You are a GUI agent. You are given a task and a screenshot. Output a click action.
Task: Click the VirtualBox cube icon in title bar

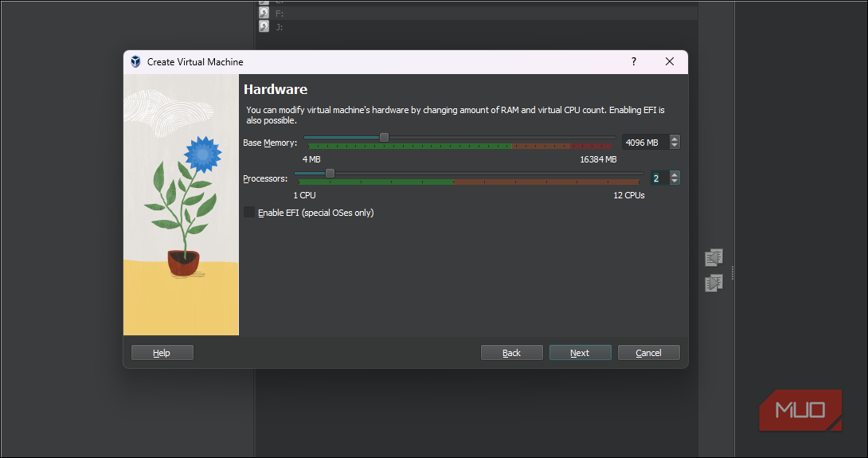click(135, 61)
